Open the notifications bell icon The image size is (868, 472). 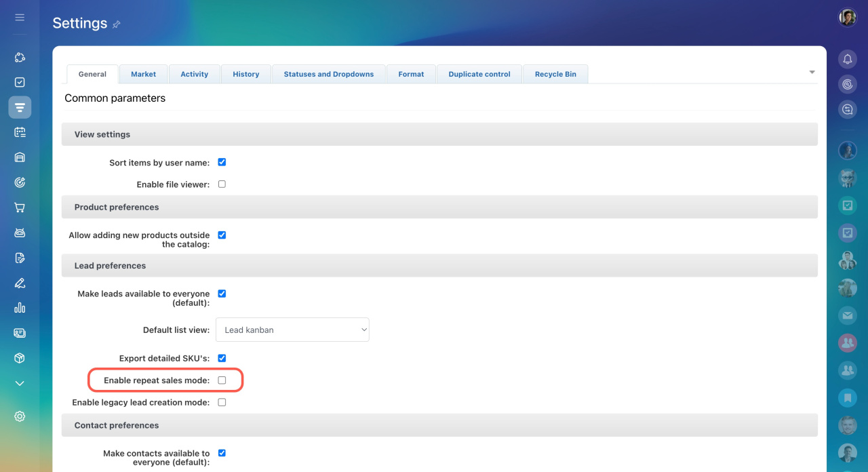[x=847, y=59]
